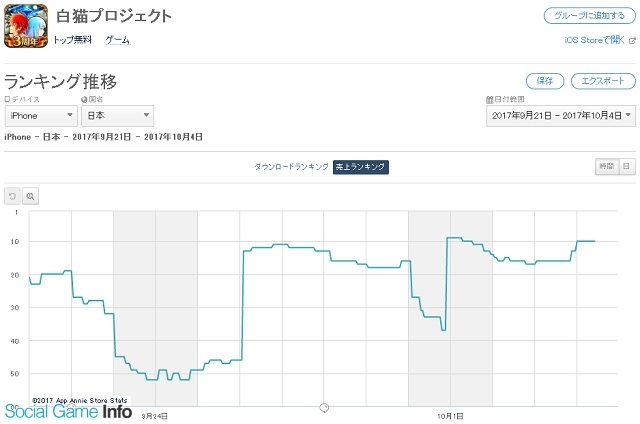The width and height of the screenshot is (640, 424).
Task: Open the iOS Storeで開く link
Action: tap(595, 40)
